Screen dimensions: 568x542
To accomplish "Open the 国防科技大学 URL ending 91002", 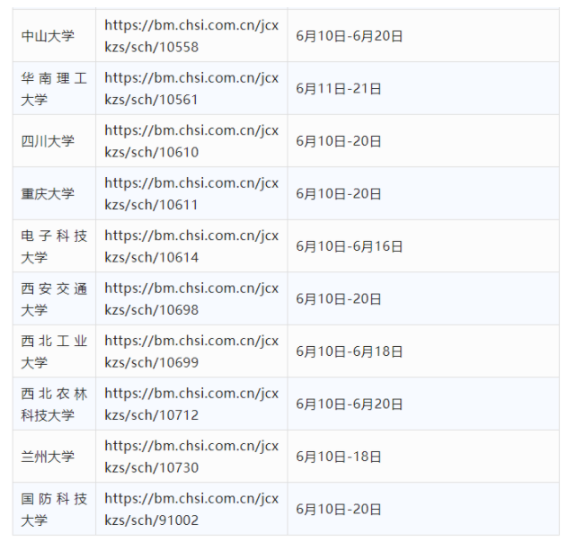I will click(x=191, y=509).
